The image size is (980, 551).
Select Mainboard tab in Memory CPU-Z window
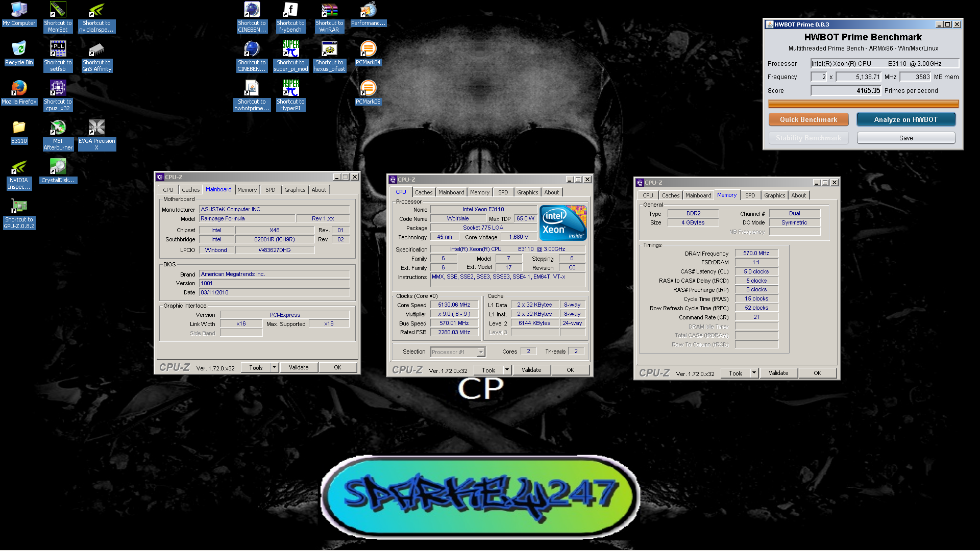click(698, 195)
